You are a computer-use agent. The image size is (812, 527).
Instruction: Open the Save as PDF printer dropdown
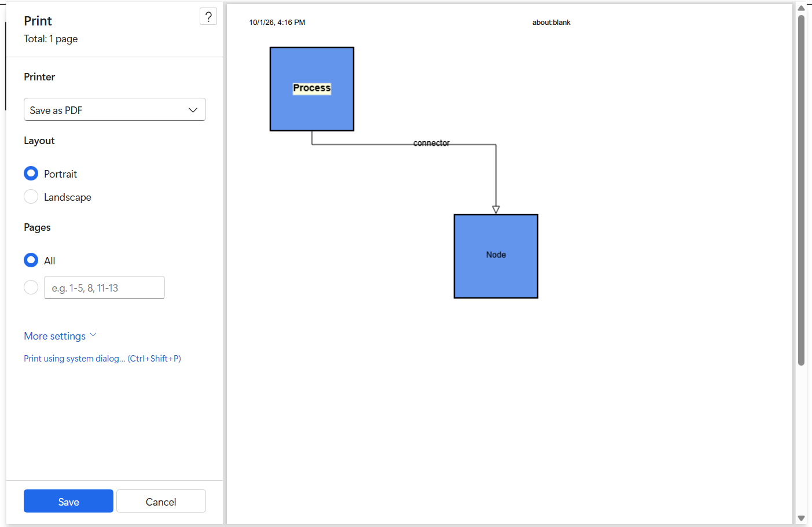pos(115,110)
